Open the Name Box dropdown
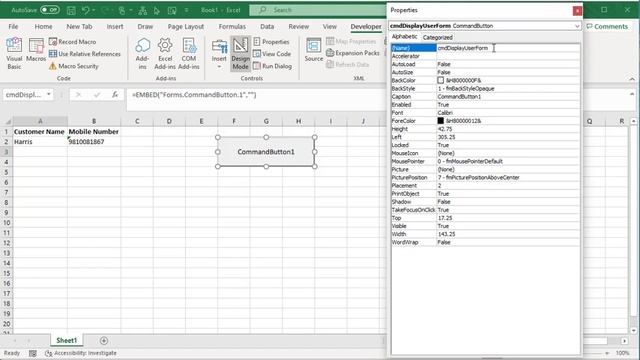This screenshot has width=640, height=360. click(49, 95)
